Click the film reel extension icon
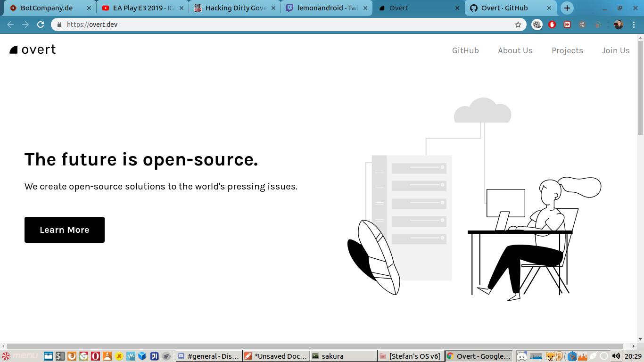Image resolution: width=644 pixels, height=362 pixels. pos(537,25)
